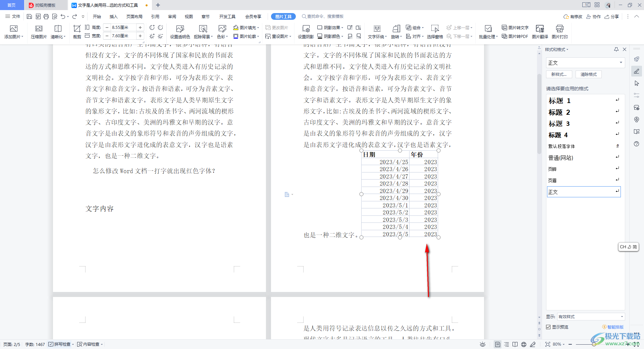The height and width of the screenshot is (349, 644).
Task: Open the 智能排版 smart layout link
Action: 613,327
